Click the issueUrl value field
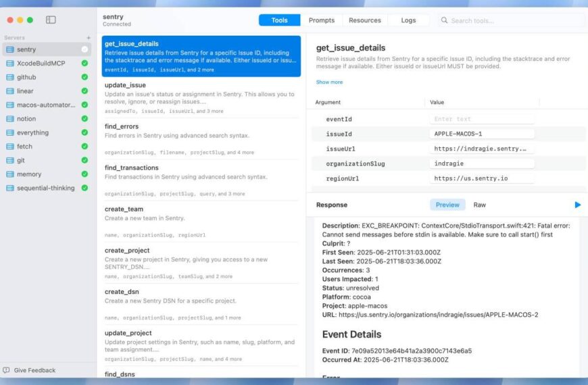Viewport: 588px width, 385px height. [482, 149]
